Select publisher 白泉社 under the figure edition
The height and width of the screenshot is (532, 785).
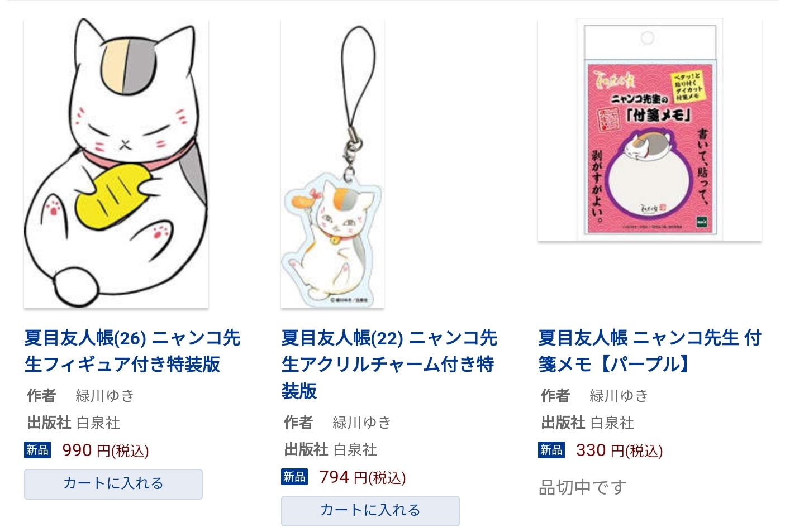pyautogui.click(x=98, y=423)
